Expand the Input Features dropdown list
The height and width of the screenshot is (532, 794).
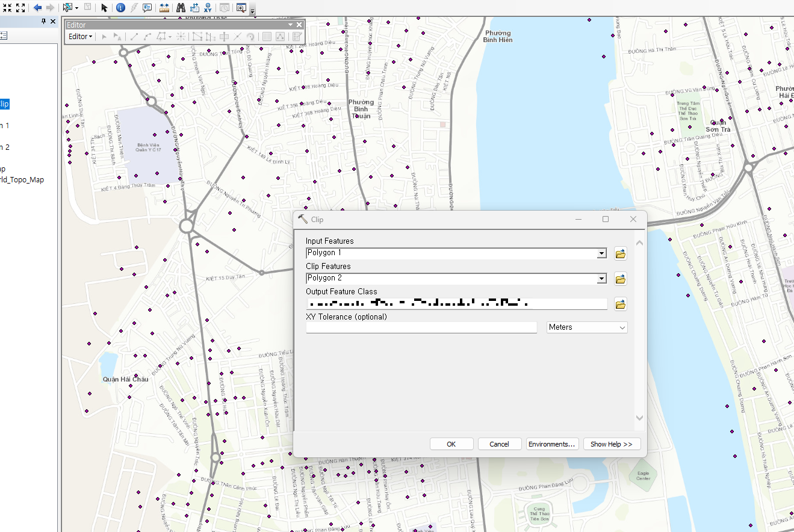[601, 254]
